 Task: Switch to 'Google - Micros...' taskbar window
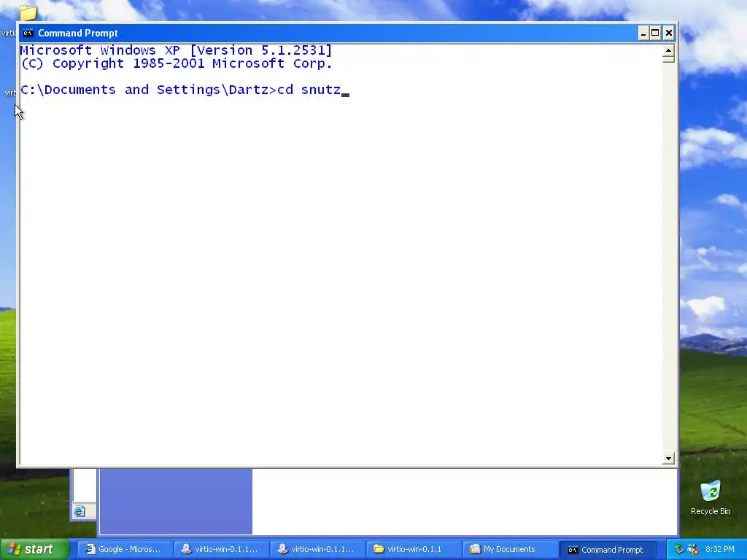tap(124, 550)
